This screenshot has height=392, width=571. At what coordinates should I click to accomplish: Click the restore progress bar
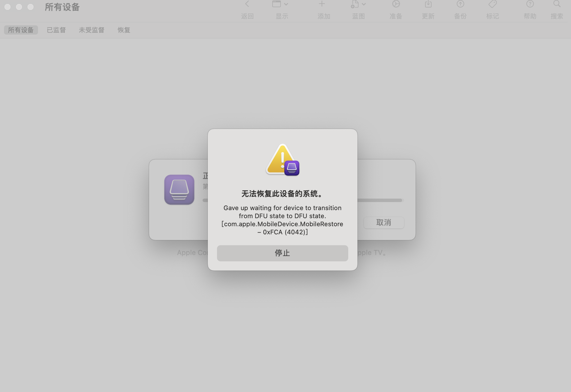(380, 200)
